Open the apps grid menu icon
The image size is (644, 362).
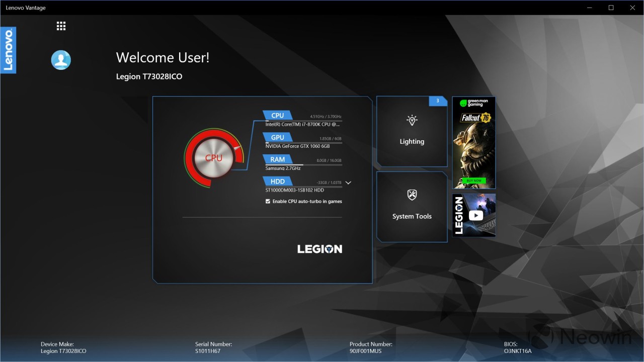click(x=61, y=26)
